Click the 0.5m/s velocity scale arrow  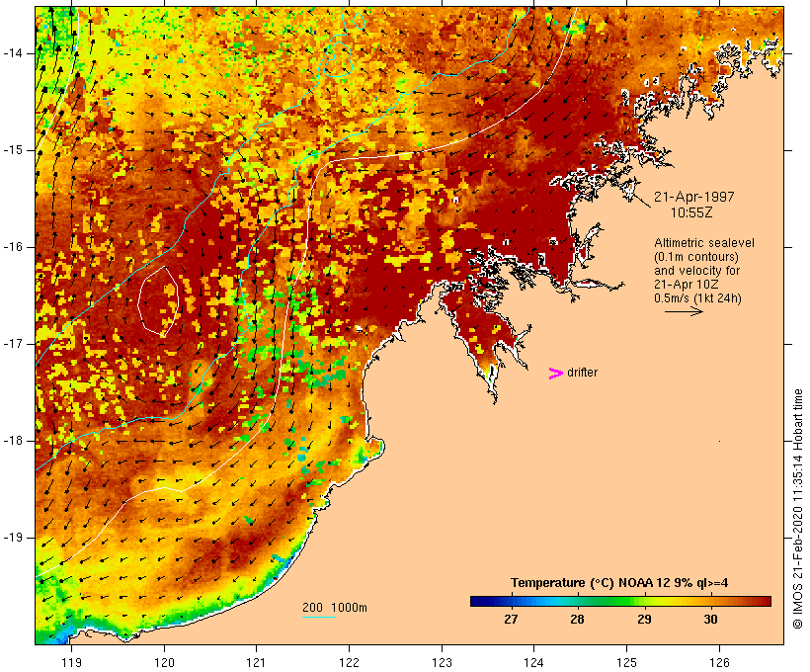point(684,311)
